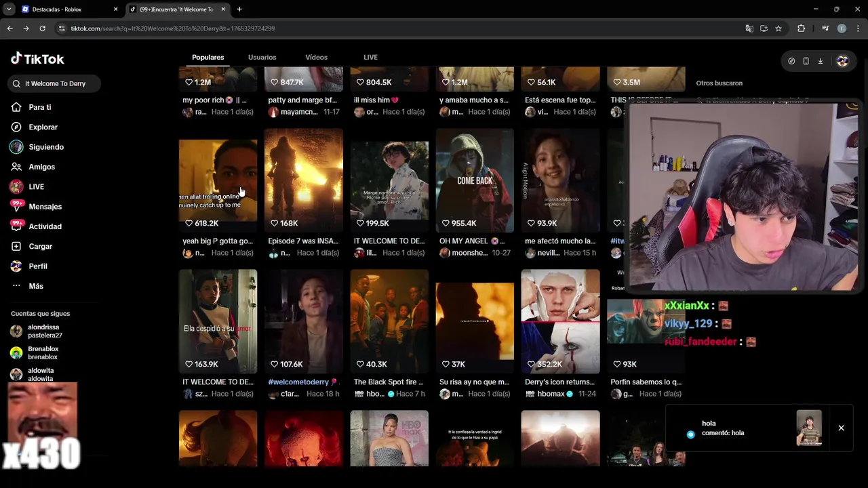Reload the TikTok page

[x=42, y=28]
